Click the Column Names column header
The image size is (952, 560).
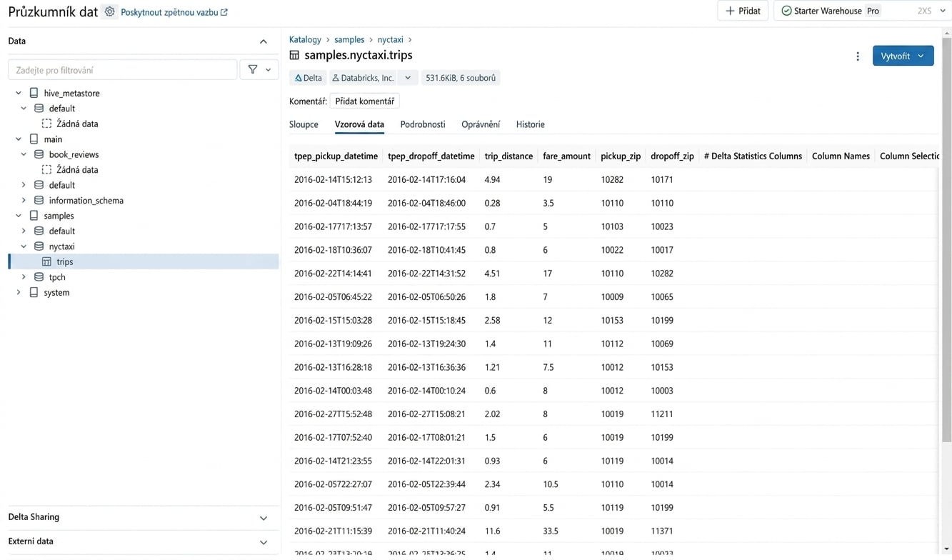(x=841, y=156)
